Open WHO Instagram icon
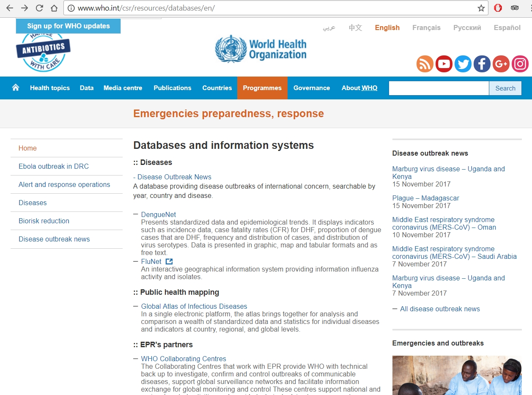 [x=520, y=64]
